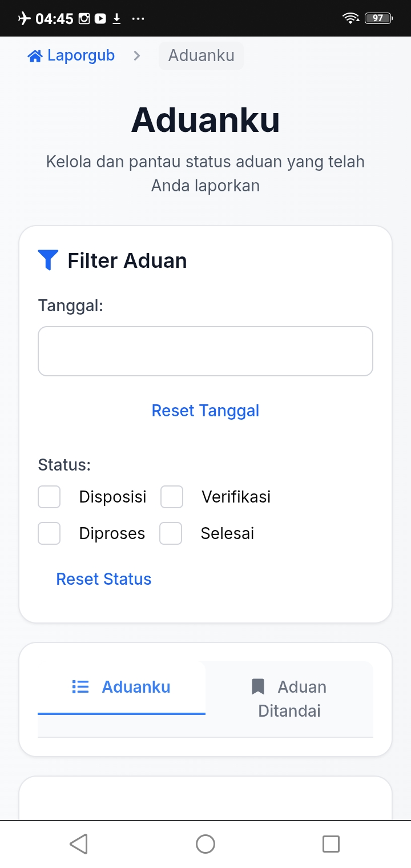
Task: Enable the Disposisi status checkbox
Action: pos(49,497)
